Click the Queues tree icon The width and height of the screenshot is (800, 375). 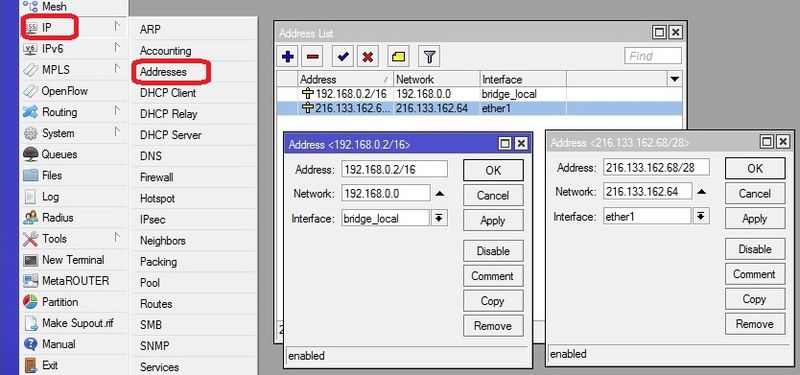pyautogui.click(x=31, y=154)
